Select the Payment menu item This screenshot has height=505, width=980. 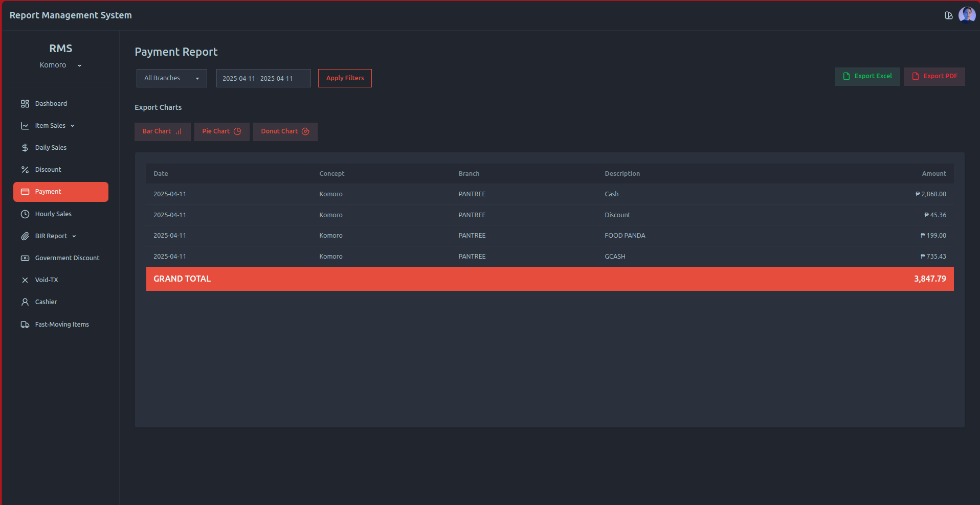click(x=61, y=192)
